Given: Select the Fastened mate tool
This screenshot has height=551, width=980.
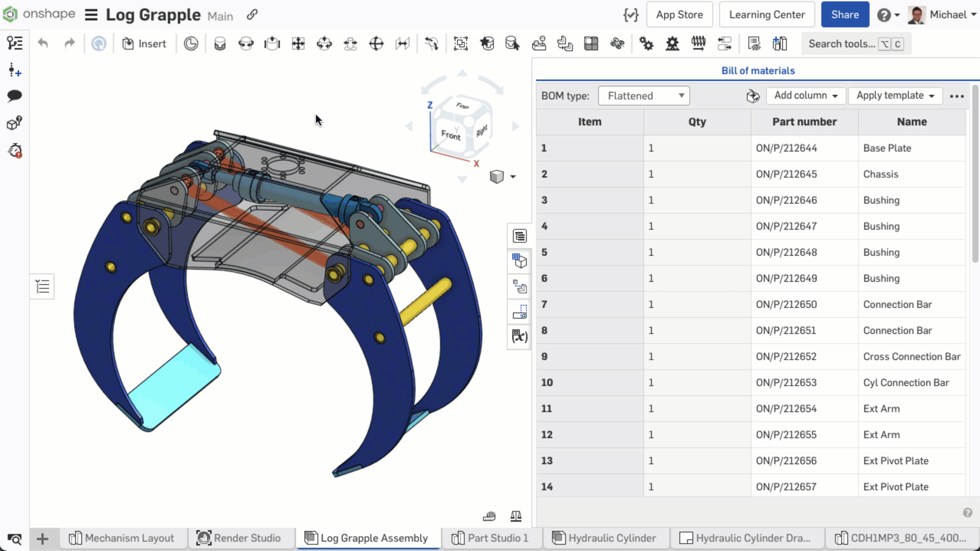Looking at the screenshot, I should [220, 43].
